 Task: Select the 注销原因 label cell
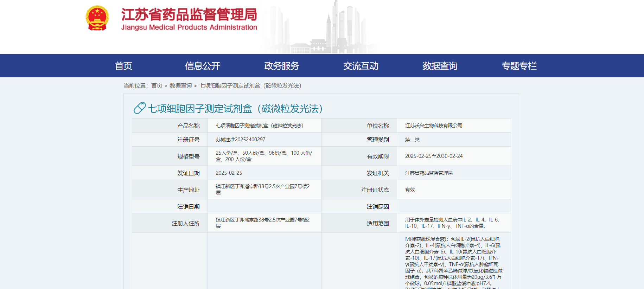tap(359, 206)
